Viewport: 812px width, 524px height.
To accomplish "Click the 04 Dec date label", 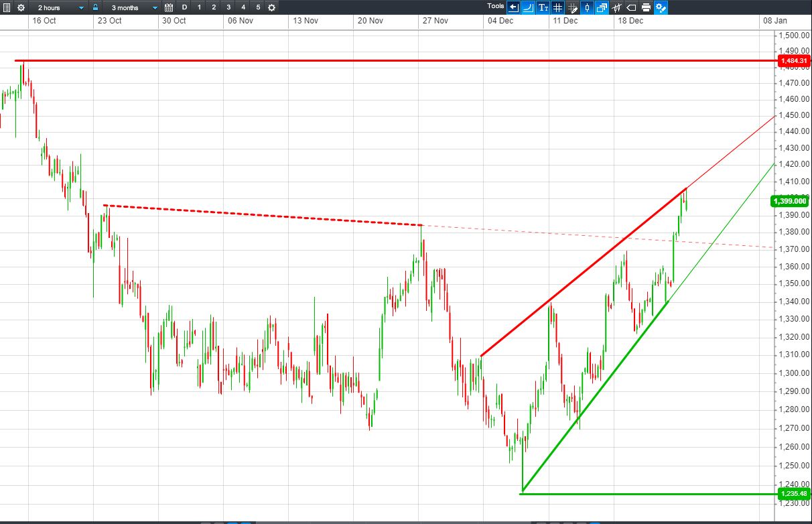I will (500, 21).
